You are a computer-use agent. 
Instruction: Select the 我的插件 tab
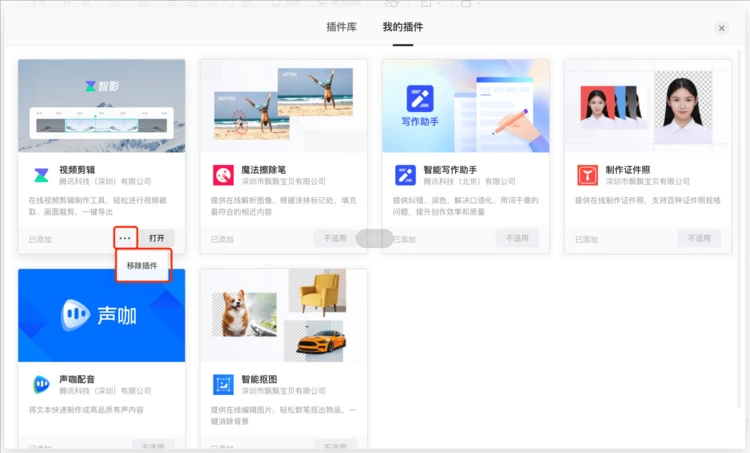tap(402, 27)
